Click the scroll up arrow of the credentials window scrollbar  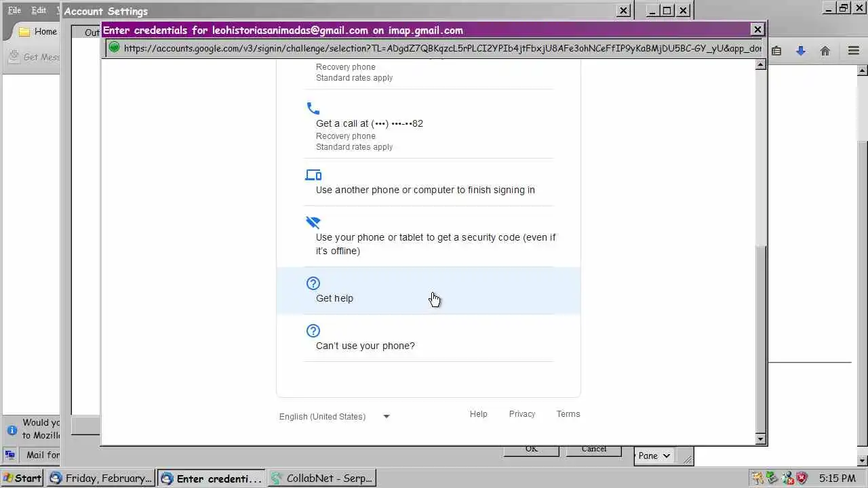click(x=761, y=64)
